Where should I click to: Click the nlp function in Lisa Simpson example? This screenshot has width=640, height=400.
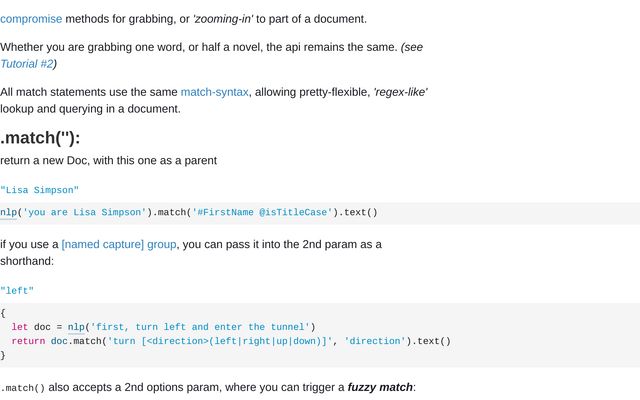pos(9,213)
